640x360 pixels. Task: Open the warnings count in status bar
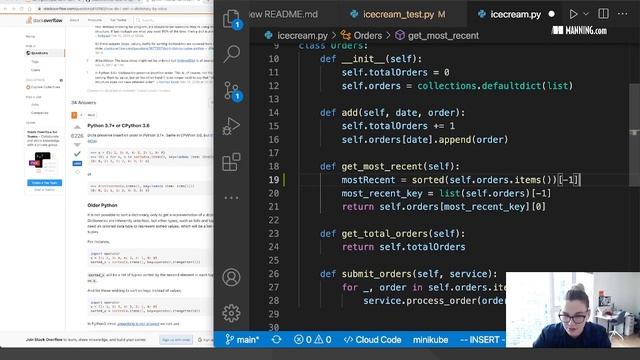click(x=322, y=340)
